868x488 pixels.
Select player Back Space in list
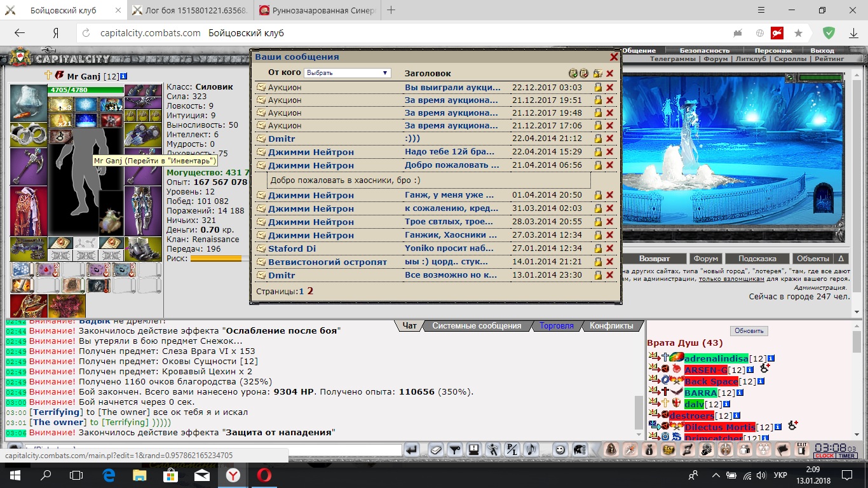tap(711, 381)
